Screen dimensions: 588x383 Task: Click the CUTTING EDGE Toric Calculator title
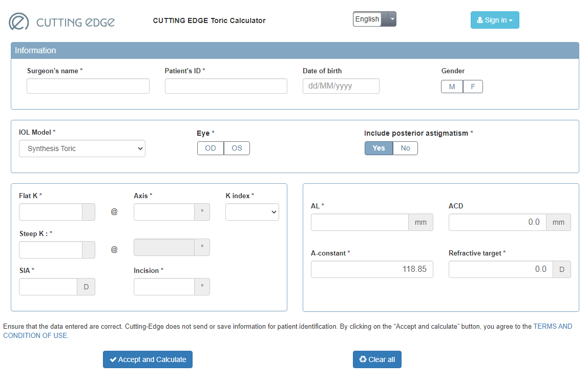tap(209, 20)
